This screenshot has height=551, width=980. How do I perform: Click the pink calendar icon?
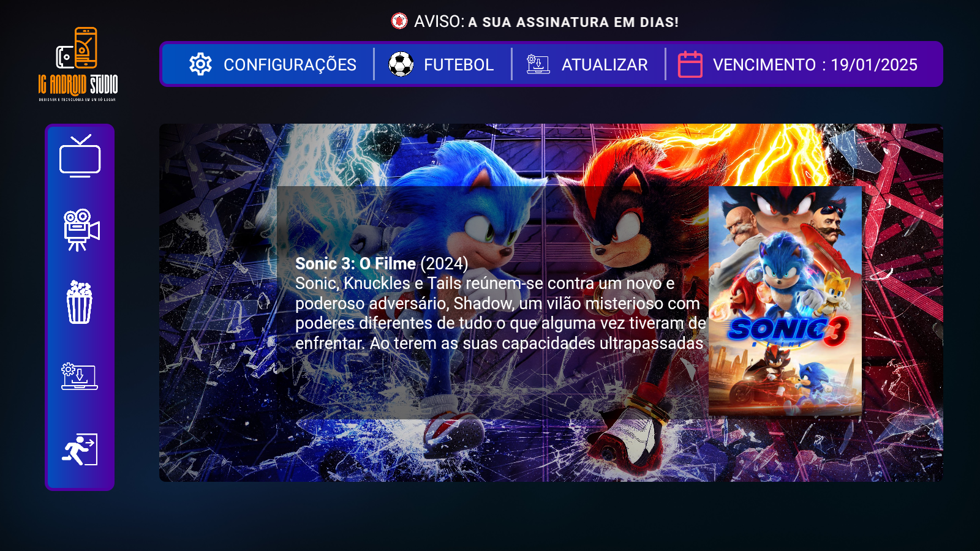[x=690, y=64]
